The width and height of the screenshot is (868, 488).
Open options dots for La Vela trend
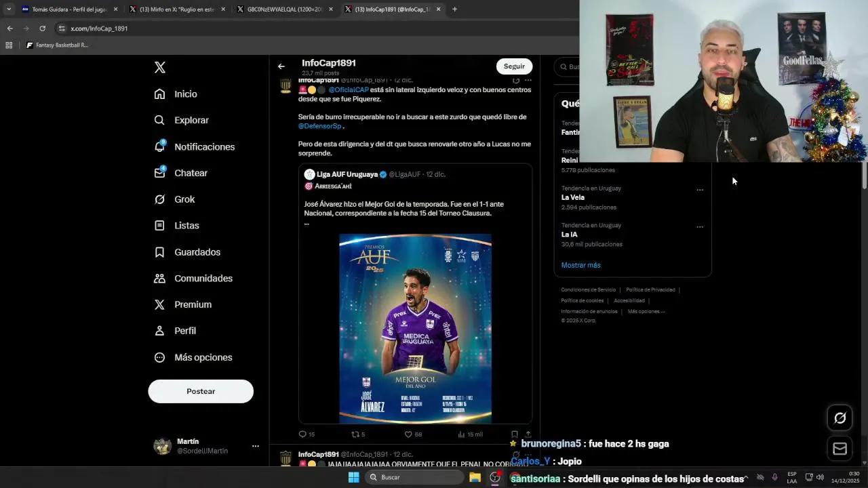click(x=700, y=190)
